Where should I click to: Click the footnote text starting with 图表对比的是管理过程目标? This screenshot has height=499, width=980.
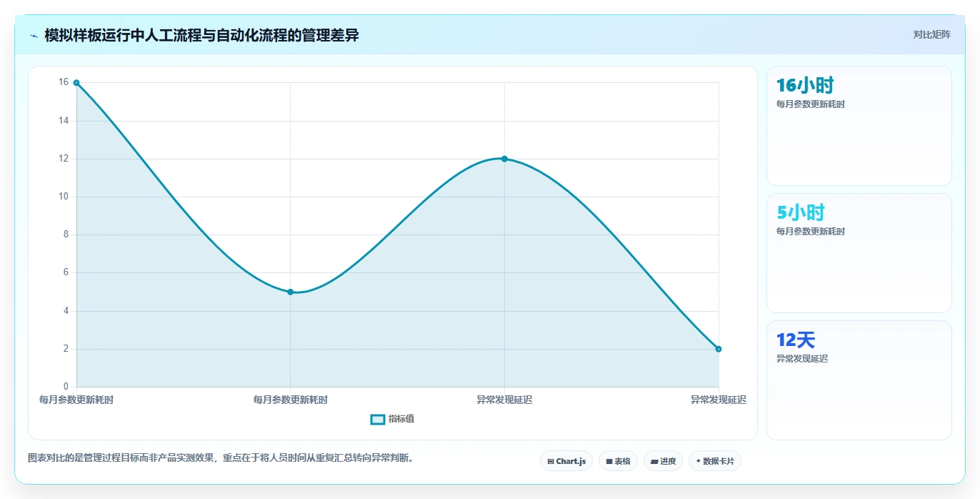(221, 458)
